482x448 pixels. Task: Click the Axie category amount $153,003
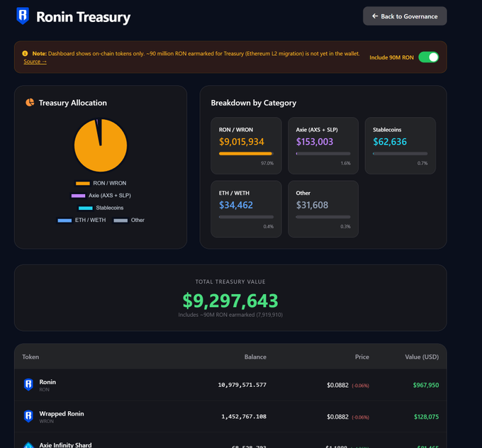click(x=315, y=142)
